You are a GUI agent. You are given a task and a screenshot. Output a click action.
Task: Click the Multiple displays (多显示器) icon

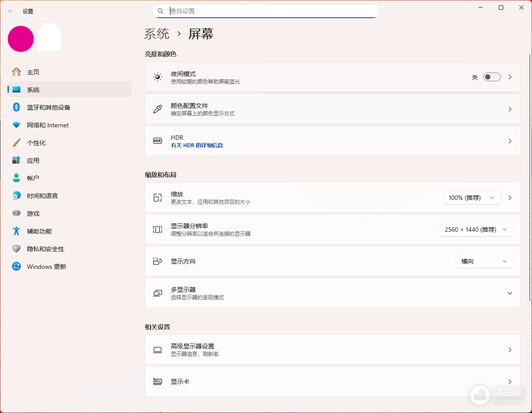pos(158,293)
